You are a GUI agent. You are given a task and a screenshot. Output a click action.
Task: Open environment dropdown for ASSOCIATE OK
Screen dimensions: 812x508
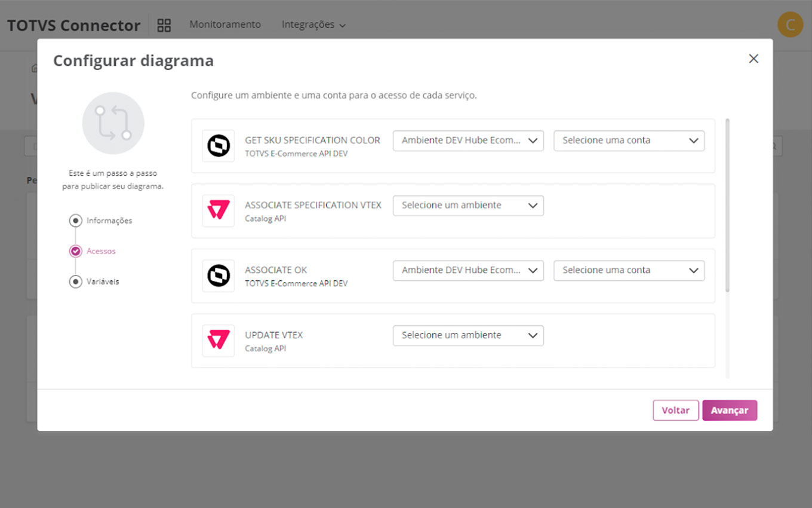click(468, 270)
